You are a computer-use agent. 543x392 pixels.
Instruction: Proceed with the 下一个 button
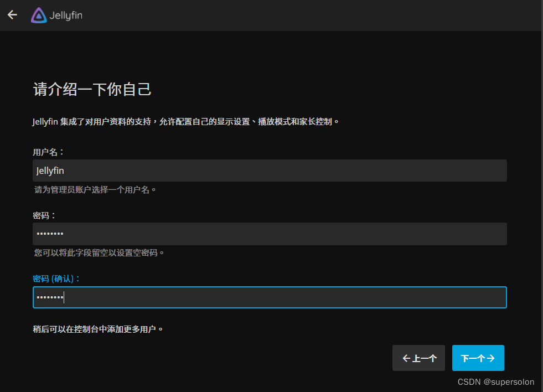tap(478, 358)
